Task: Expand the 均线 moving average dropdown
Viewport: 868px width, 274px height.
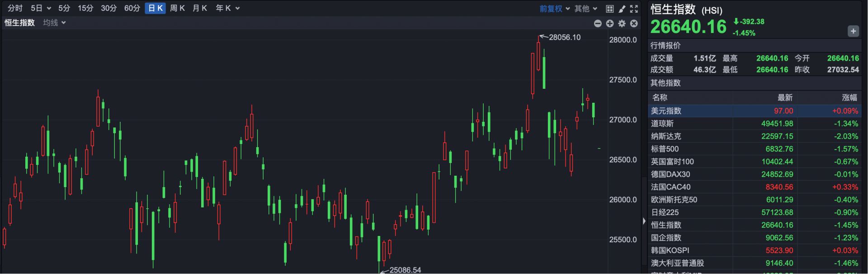Action: click(54, 23)
